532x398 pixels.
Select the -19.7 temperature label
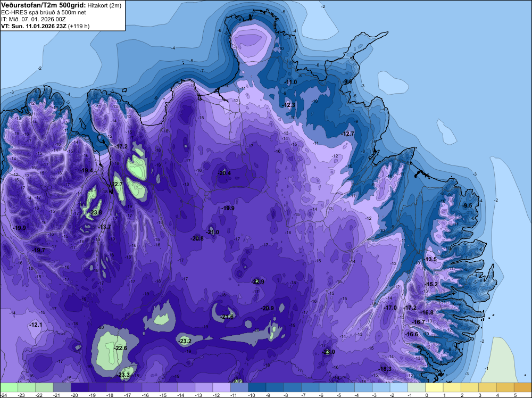39,250
